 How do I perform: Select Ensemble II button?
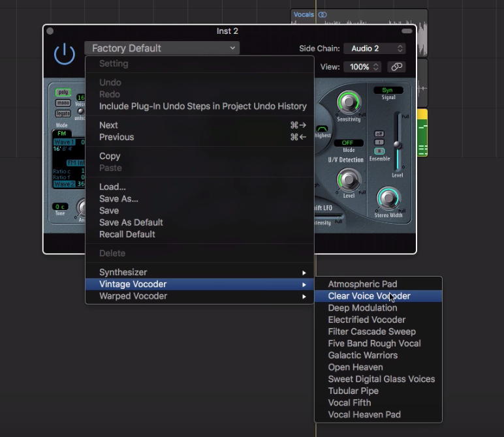pyautogui.click(x=379, y=151)
